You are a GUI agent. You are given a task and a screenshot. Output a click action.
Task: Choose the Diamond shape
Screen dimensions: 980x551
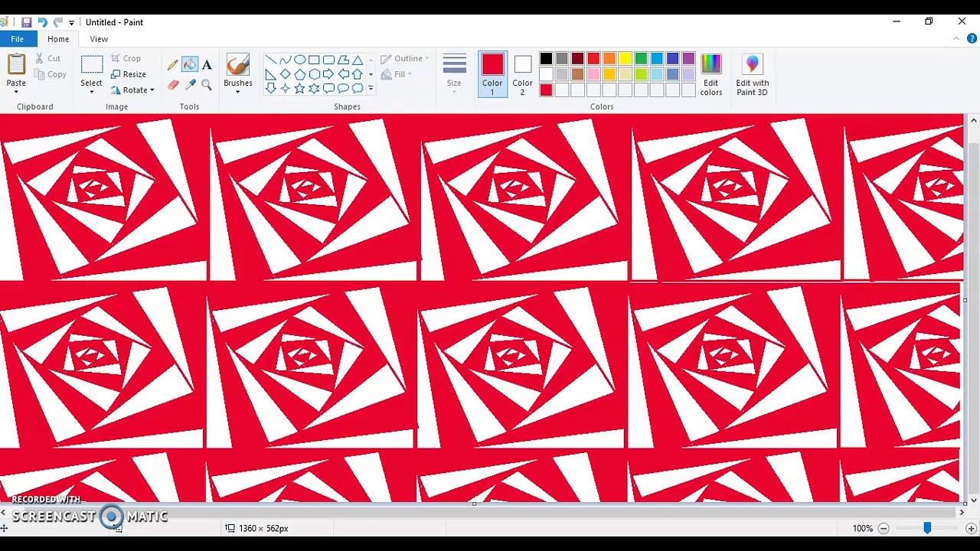[285, 74]
